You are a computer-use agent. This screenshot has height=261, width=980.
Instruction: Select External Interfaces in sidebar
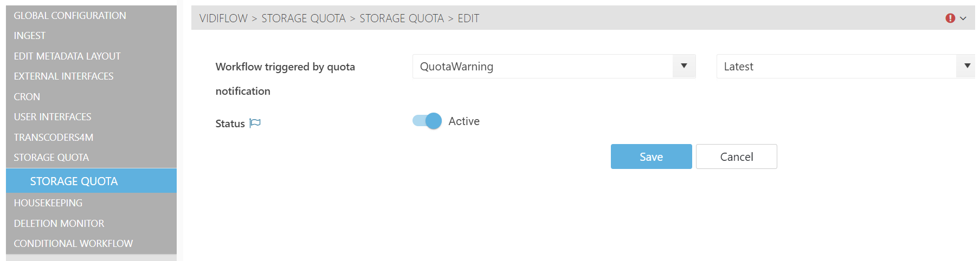tap(63, 76)
